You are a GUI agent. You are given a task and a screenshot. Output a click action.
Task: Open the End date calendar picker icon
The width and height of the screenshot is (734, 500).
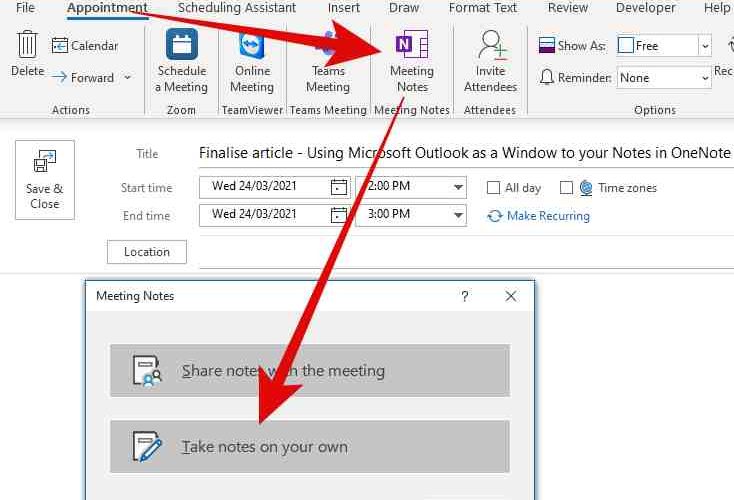pyautogui.click(x=338, y=215)
